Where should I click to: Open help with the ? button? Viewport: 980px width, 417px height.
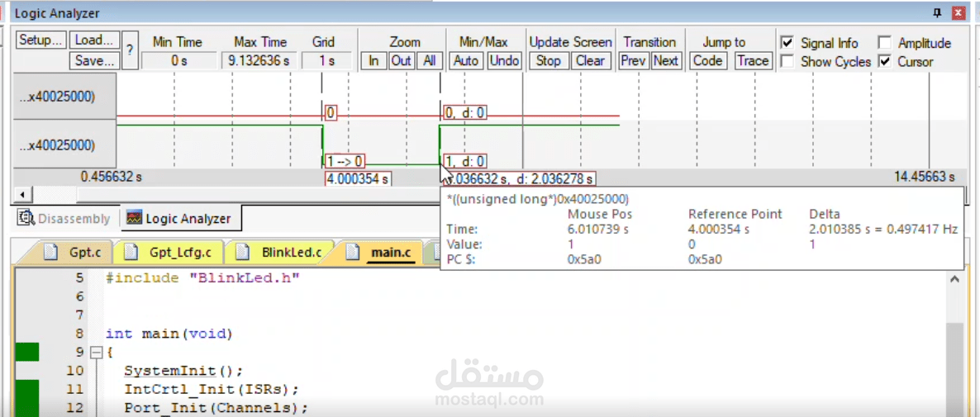130,50
